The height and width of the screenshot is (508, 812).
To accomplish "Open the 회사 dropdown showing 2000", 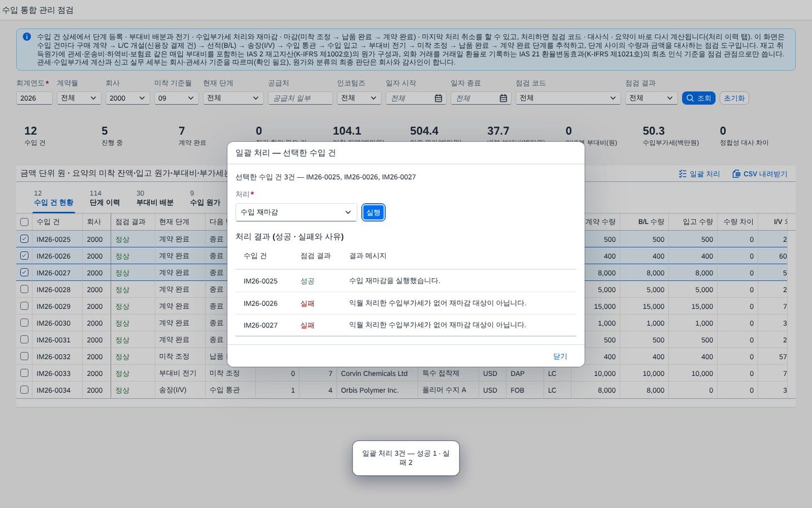I will point(127,98).
